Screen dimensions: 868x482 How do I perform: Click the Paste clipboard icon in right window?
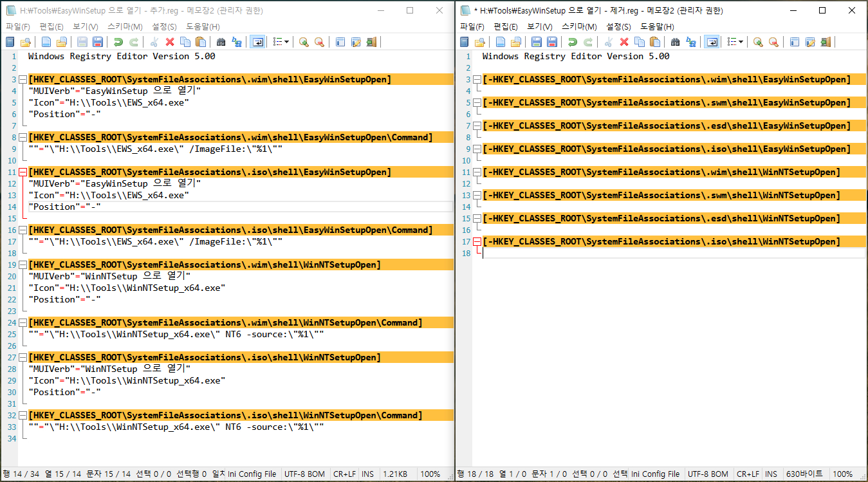click(655, 42)
